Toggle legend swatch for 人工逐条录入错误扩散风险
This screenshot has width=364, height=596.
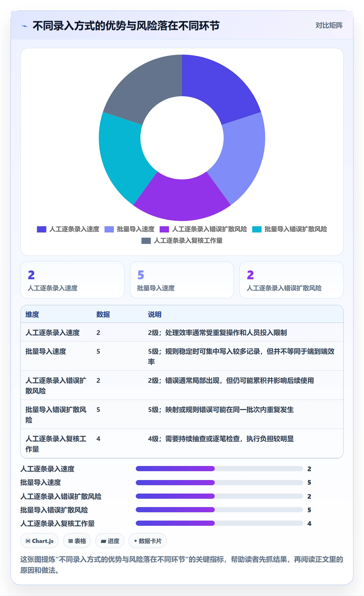[164, 229]
